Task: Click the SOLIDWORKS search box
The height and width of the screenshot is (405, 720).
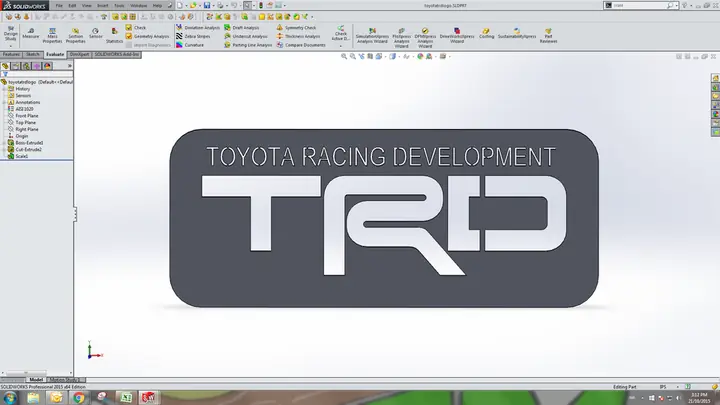Action: click(641, 6)
